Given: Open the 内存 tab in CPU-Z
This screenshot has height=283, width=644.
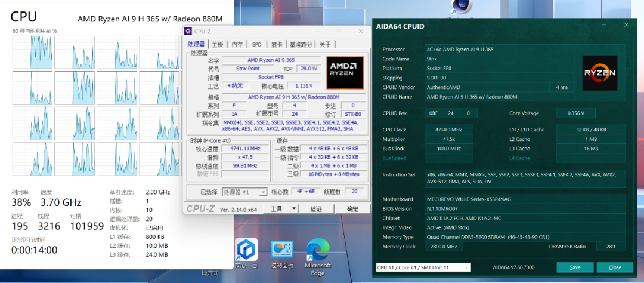Looking at the screenshot, I should point(237,45).
